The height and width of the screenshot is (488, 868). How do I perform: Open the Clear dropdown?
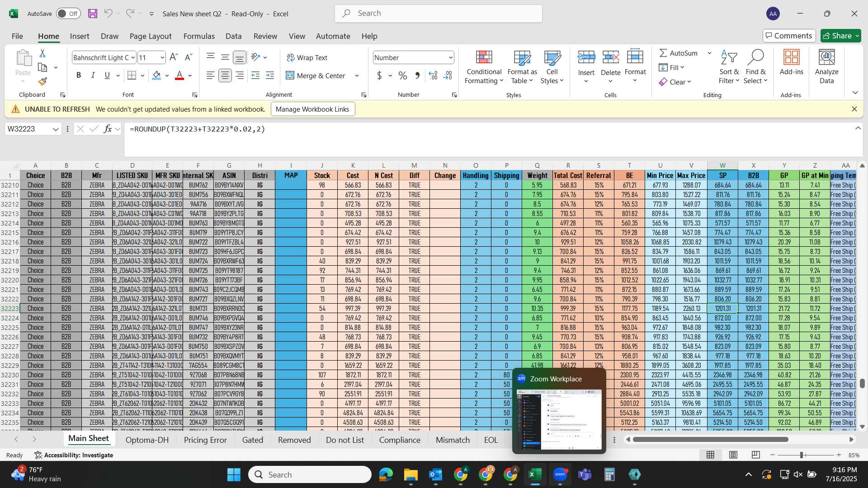click(675, 82)
